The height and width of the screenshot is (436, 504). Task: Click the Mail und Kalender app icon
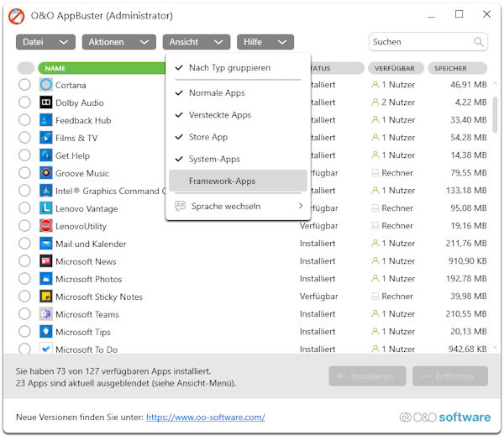46,244
